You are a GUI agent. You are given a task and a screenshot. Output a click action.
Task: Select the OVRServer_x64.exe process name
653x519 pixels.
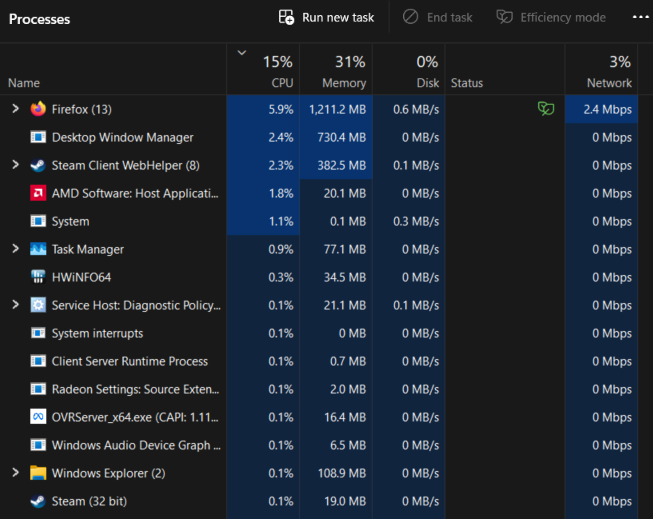tap(135, 417)
